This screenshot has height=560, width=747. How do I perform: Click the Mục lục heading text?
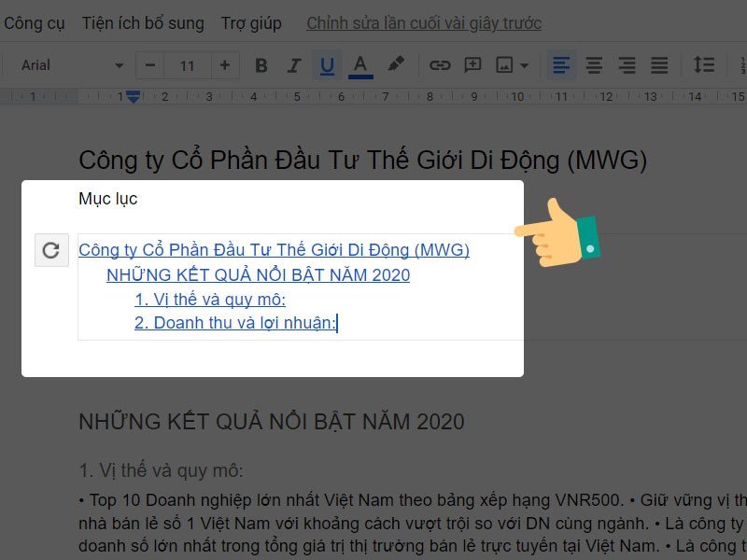(x=108, y=199)
